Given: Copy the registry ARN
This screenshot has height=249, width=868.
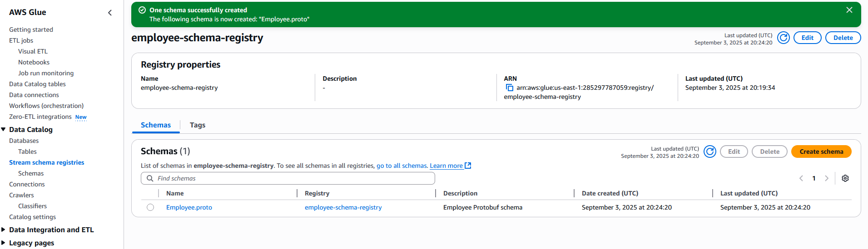Looking at the screenshot, I should [510, 88].
